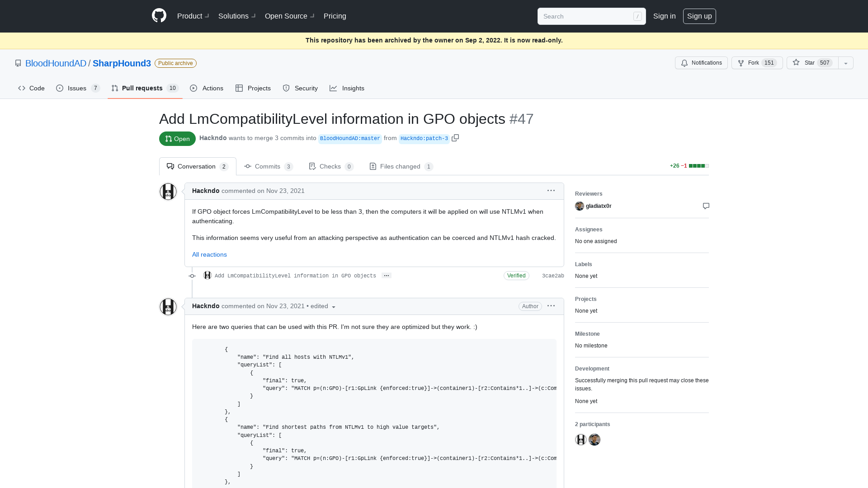Click the Hackndo:patch-3 head branch
The width and height of the screenshot is (868, 488).
pyautogui.click(x=424, y=139)
